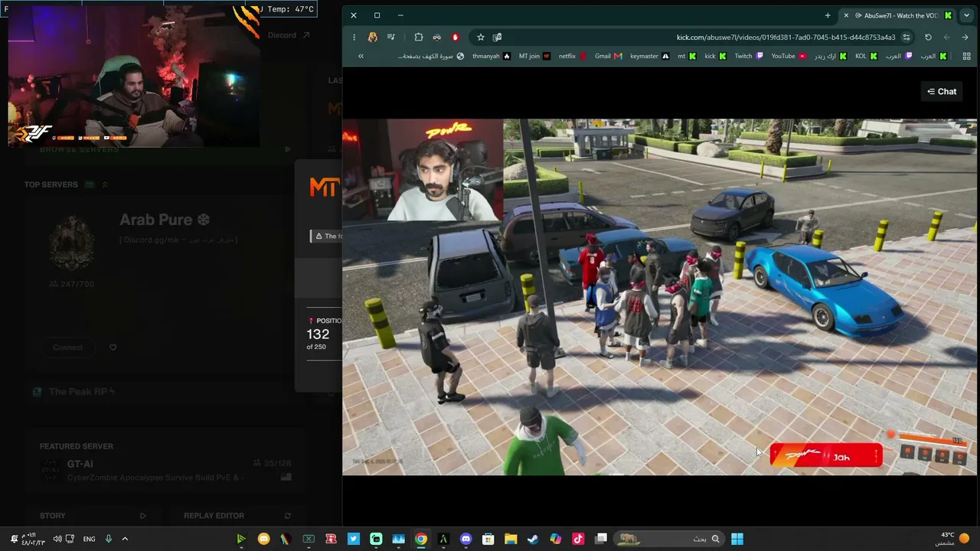Open Task View on the taskbar
Image resolution: width=980 pixels, height=551 pixels.
click(601, 539)
